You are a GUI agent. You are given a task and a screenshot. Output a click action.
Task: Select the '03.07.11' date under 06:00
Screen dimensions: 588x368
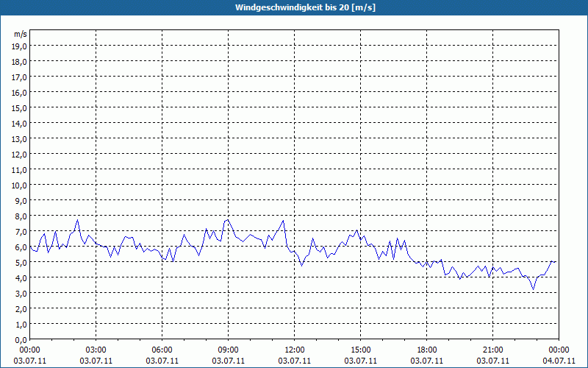[162, 361]
